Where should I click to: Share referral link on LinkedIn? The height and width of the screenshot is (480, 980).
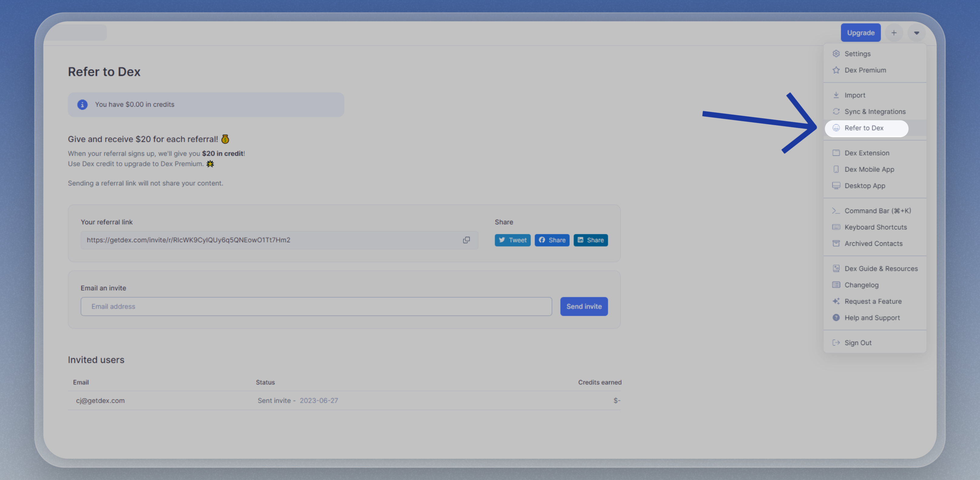[x=590, y=240]
